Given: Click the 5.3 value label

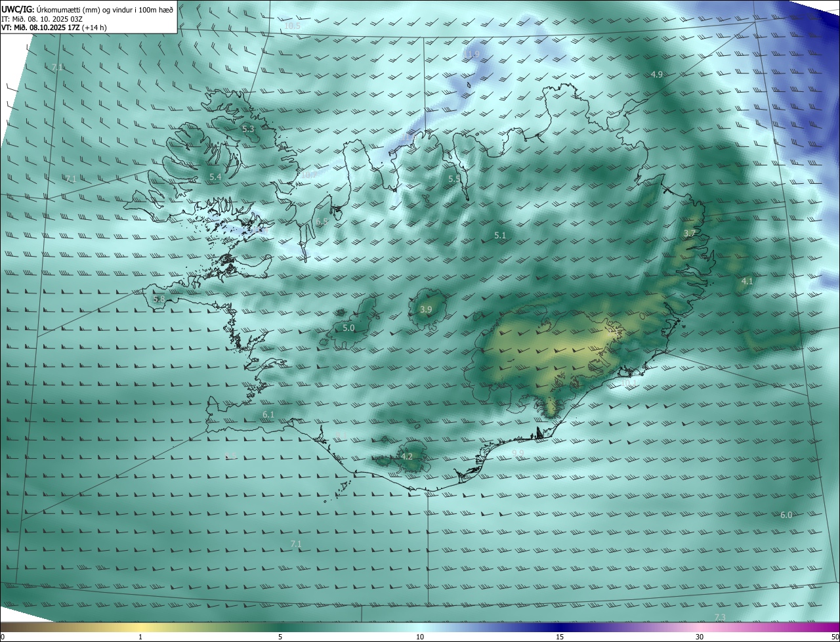Looking at the screenshot, I should (248, 129).
